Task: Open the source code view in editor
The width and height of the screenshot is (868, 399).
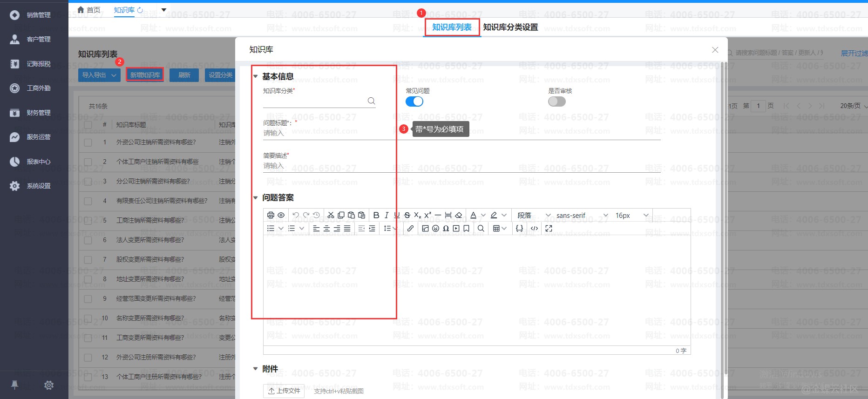Action: pos(535,228)
